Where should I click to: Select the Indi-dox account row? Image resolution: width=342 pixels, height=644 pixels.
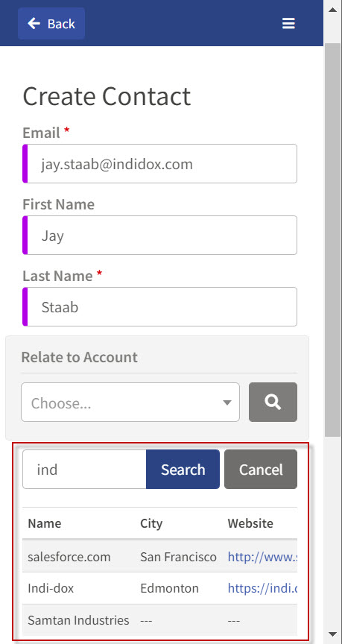pos(159,588)
